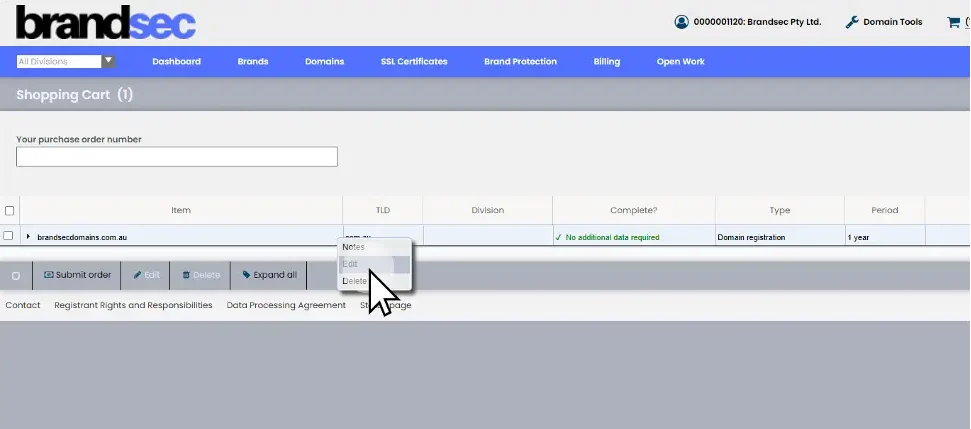Expand the brandsecdomains.com.au row
971x429 pixels.
pos(28,236)
